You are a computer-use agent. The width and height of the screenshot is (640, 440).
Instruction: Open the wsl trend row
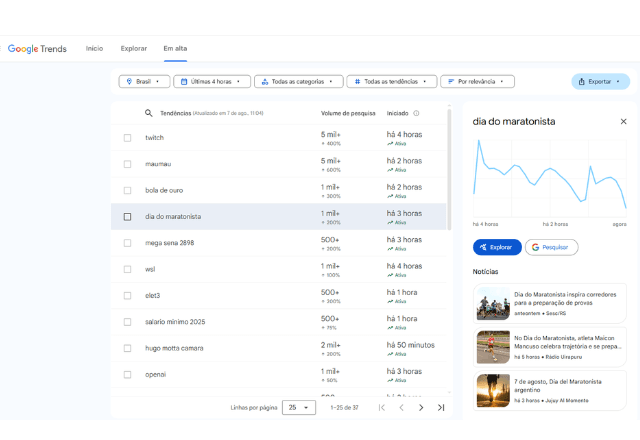[x=279, y=269]
